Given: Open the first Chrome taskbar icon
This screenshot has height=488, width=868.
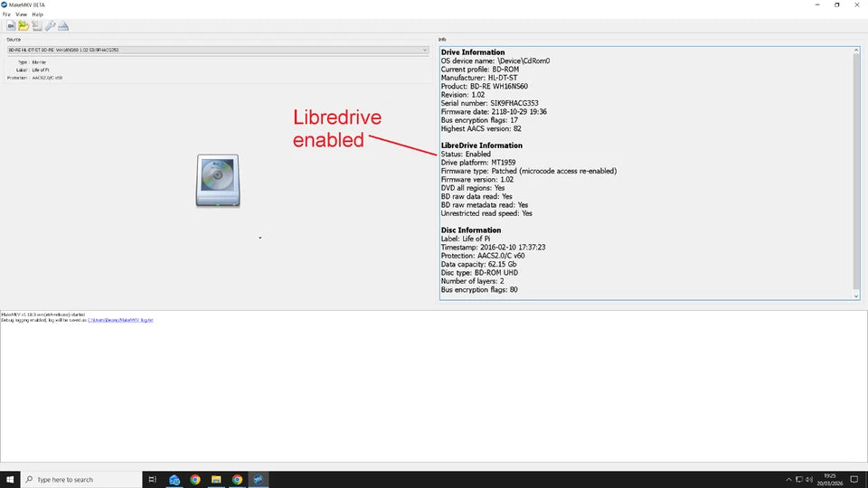Looking at the screenshot, I should 195,479.
